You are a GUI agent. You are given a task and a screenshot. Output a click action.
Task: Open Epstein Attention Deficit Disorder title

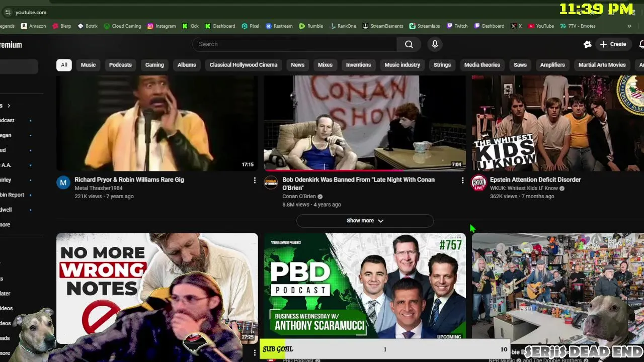point(535,179)
